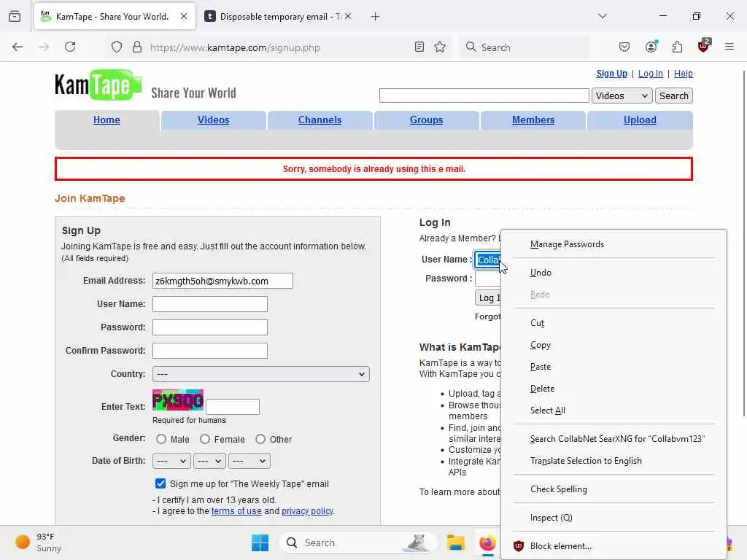Open tracking protection shield icon
The height and width of the screenshot is (560, 747).
tap(117, 47)
